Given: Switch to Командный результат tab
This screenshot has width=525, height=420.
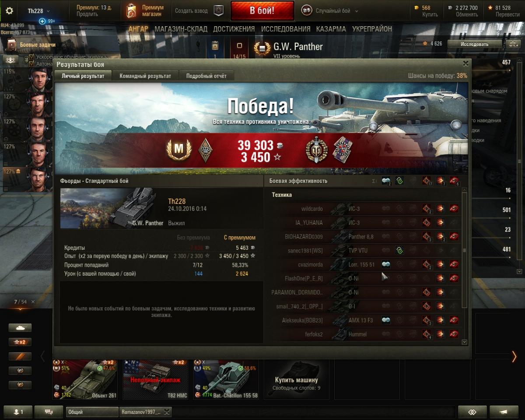Looking at the screenshot, I should click(x=145, y=76).
